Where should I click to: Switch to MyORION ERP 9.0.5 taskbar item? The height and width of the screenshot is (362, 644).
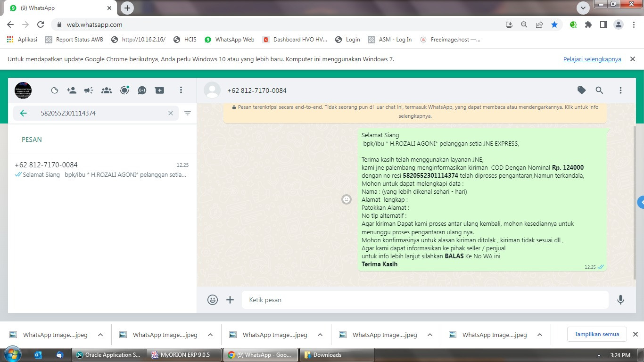[184, 355]
